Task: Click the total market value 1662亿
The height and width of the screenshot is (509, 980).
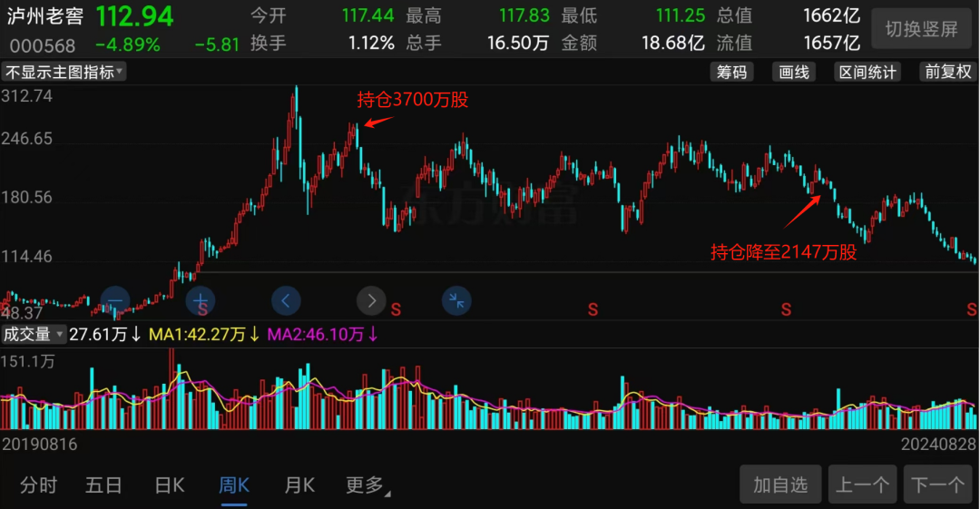Action: 832,15
